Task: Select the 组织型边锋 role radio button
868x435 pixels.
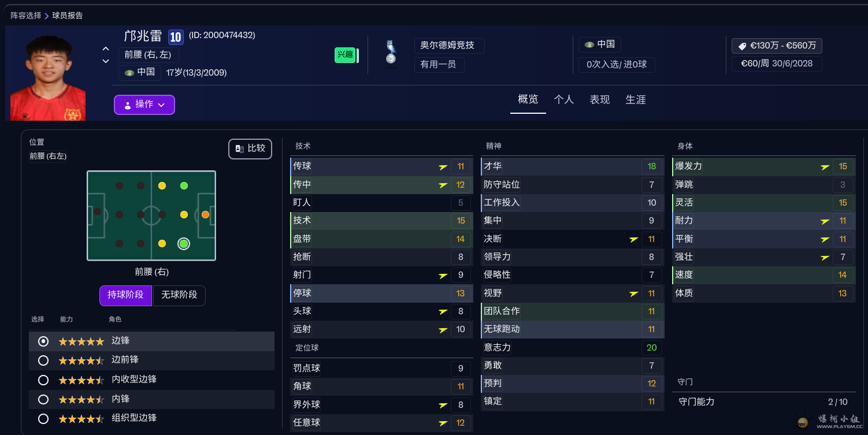Action: coord(43,418)
